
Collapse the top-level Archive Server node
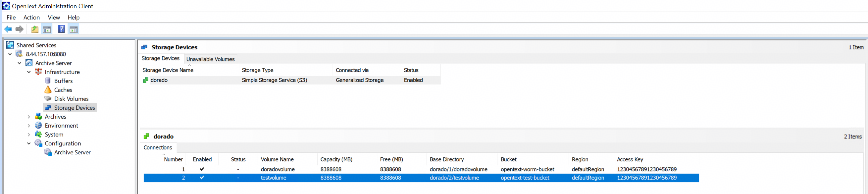click(x=19, y=63)
